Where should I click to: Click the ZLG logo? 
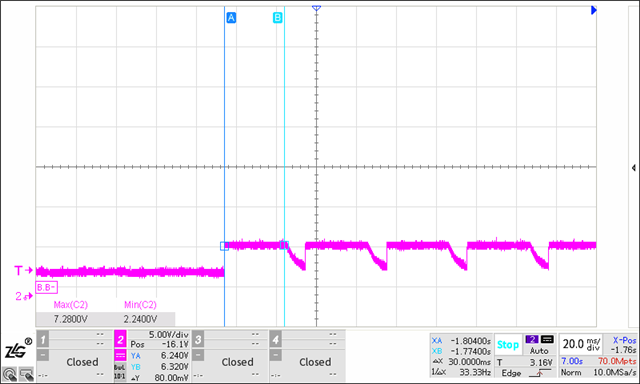18,349
